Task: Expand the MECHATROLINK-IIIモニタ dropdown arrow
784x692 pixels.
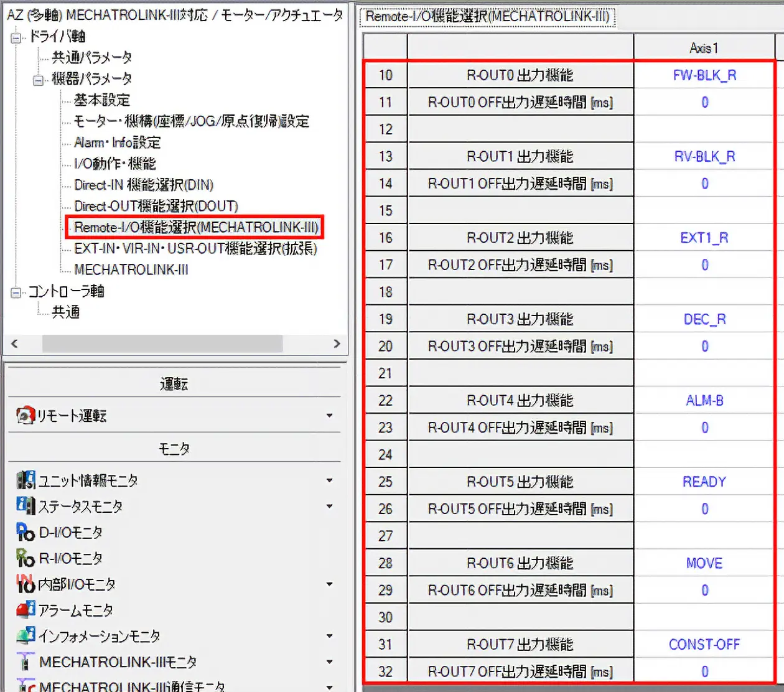Action: [x=329, y=662]
